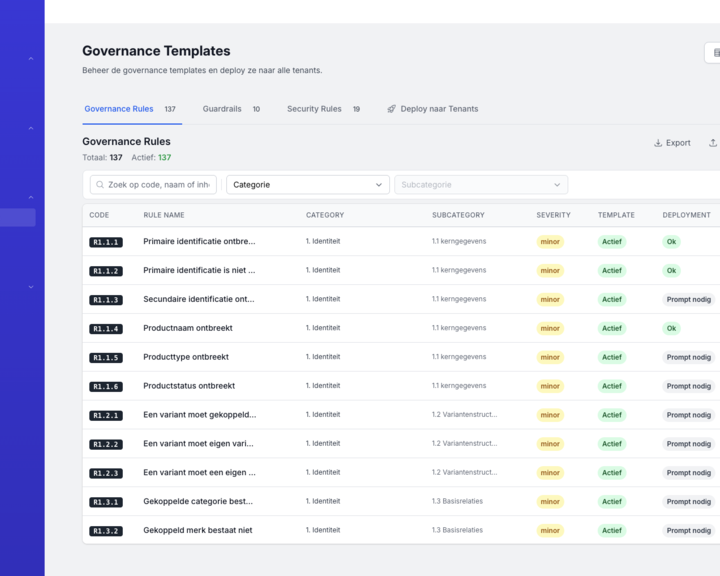This screenshot has height=576, width=720.
Task: Click code badge R1.1.5
Action: pos(106,358)
